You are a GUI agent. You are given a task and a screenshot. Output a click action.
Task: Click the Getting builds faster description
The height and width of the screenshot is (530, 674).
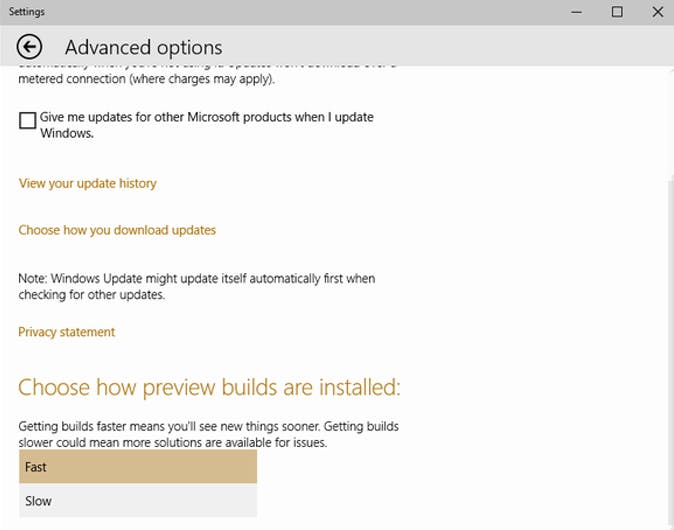(208, 434)
